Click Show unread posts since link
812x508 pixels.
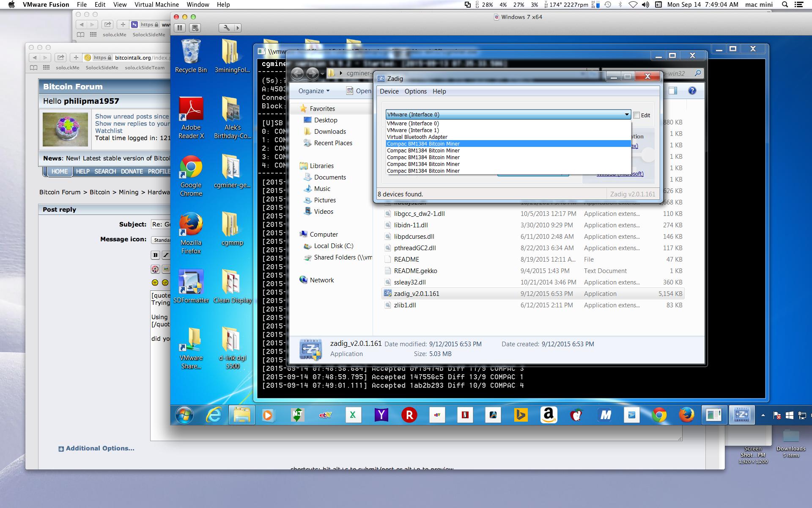click(132, 116)
